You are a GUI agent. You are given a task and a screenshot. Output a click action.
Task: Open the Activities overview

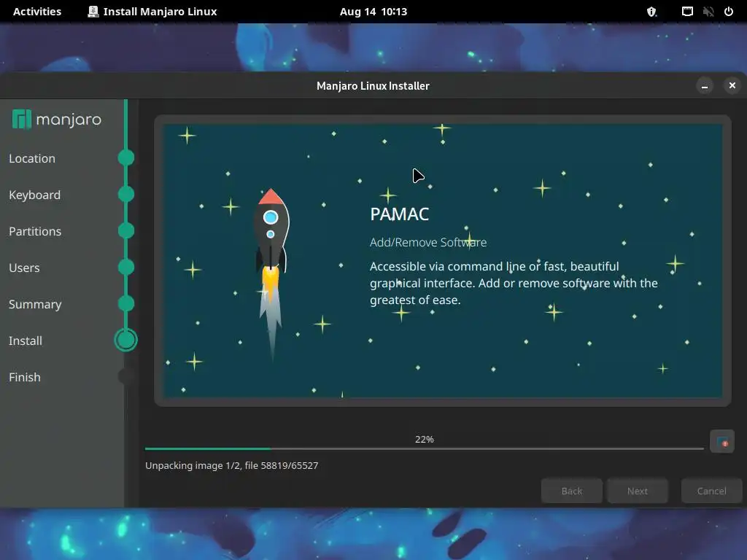pyautogui.click(x=37, y=12)
